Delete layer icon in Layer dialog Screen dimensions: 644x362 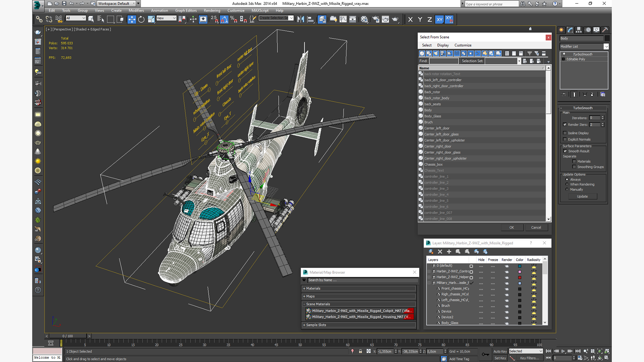coord(440,252)
